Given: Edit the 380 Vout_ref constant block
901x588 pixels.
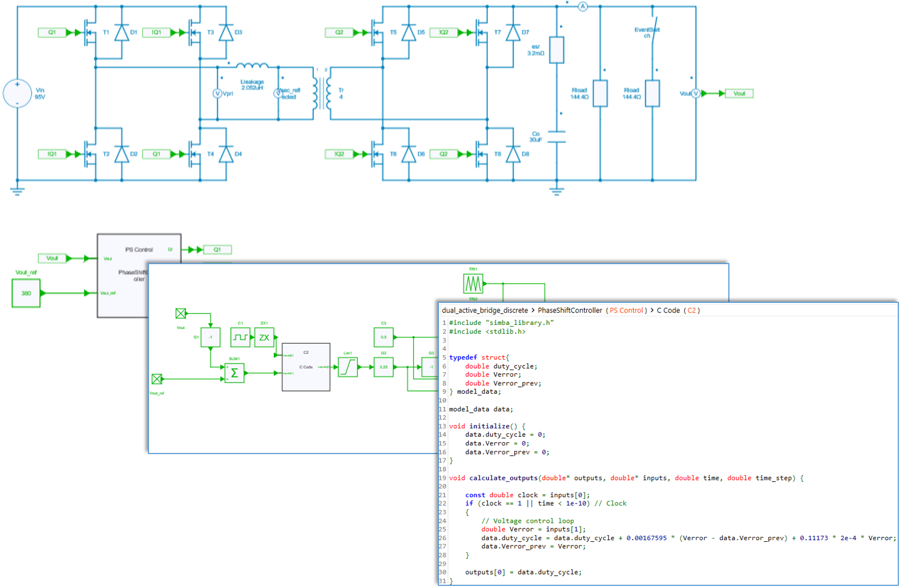Looking at the screenshot, I should point(25,293).
